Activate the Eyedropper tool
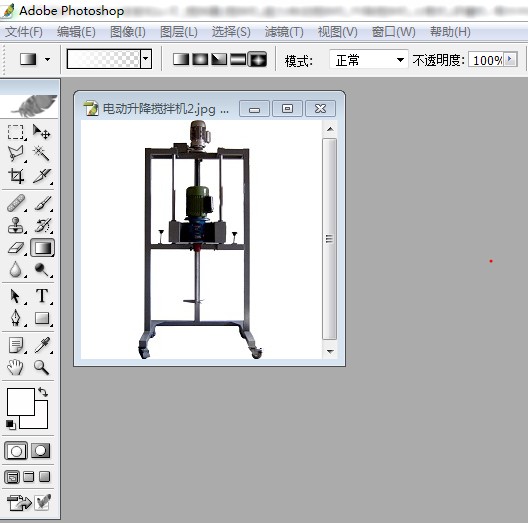 point(42,345)
